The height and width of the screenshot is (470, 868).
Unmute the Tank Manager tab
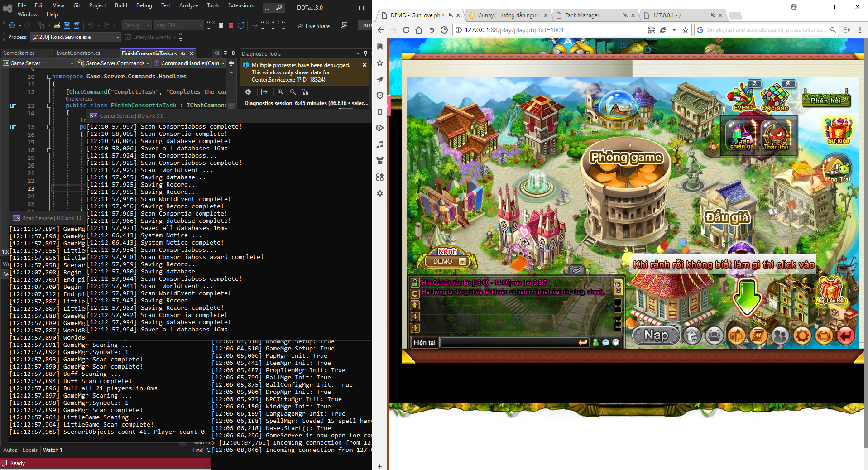(x=626, y=15)
